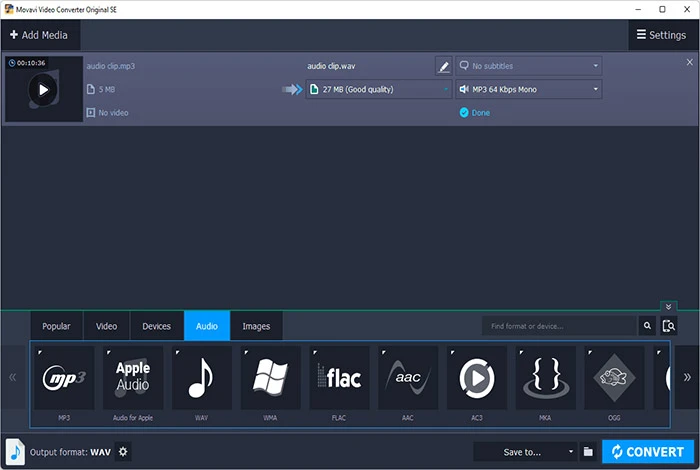Expand the MP3 64 Kbps Mono audio dropdown
The width and height of the screenshot is (700, 470).
[x=528, y=89]
